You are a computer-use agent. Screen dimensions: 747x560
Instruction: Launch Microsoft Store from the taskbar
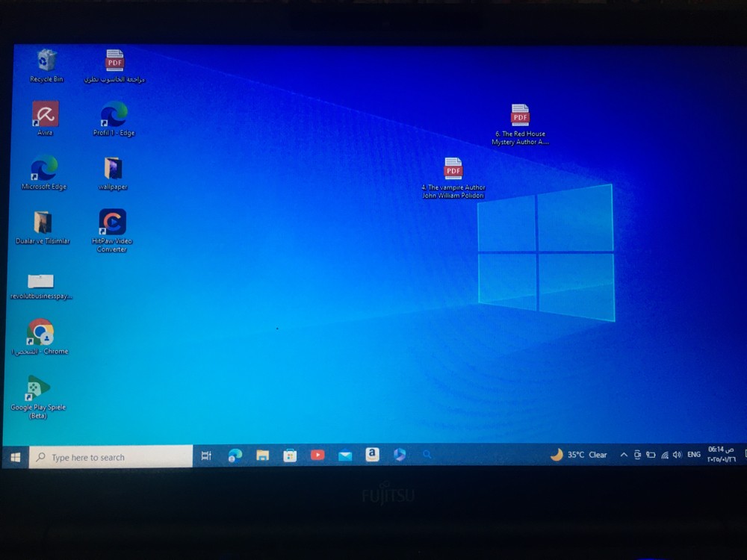[x=290, y=455]
